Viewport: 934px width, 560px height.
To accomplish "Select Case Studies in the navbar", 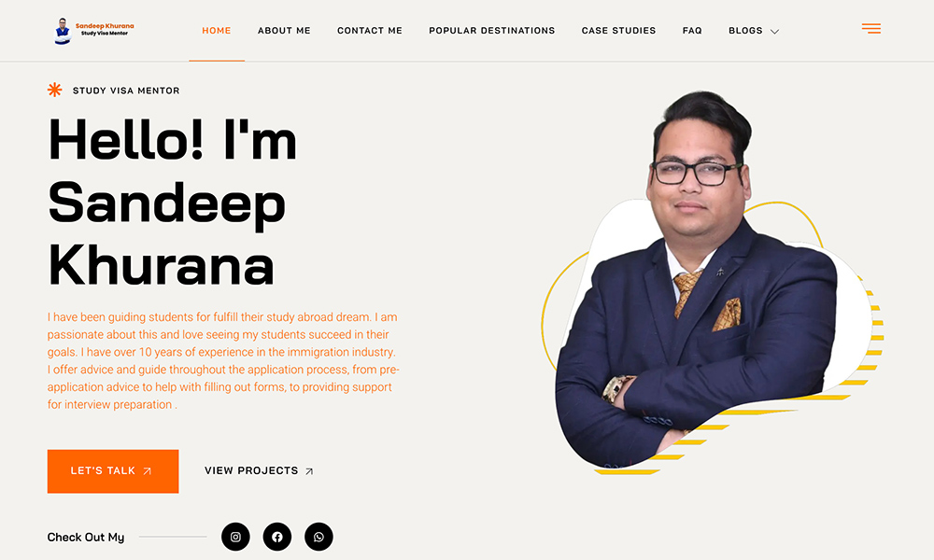I will (618, 31).
